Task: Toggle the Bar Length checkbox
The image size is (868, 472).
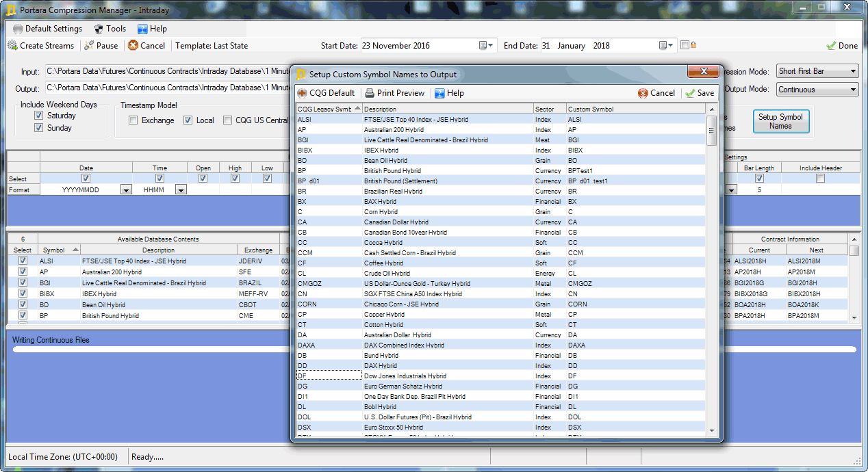Action: click(x=759, y=179)
